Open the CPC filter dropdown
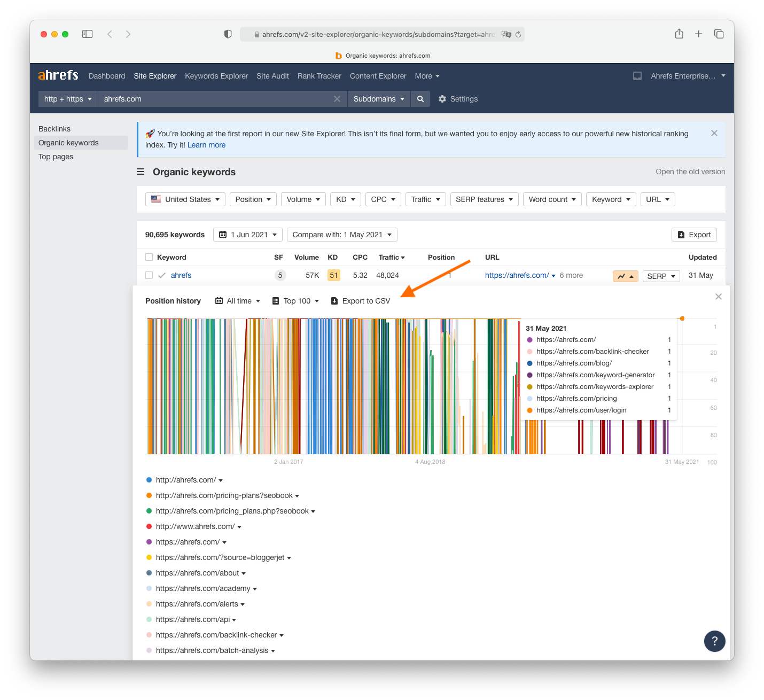 [x=383, y=199]
